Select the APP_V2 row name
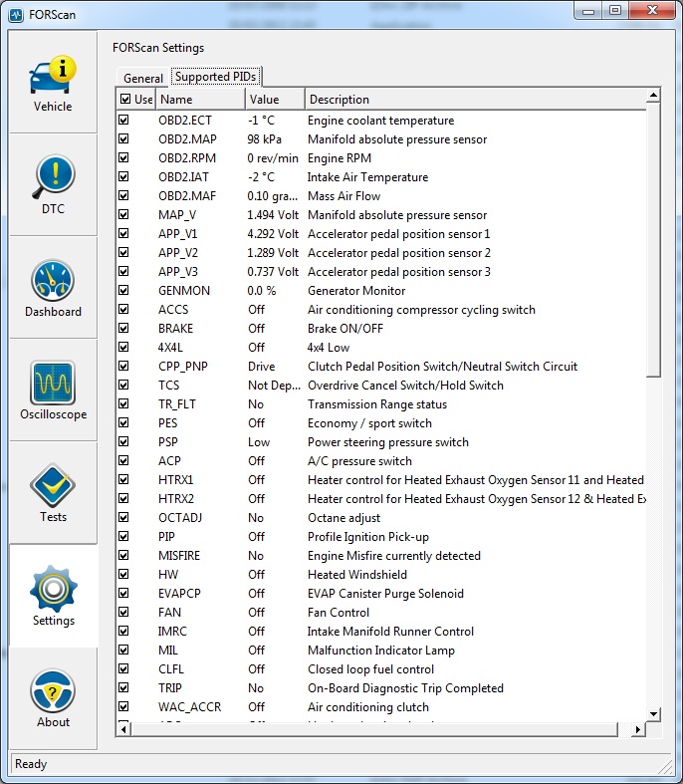The height and width of the screenshot is (784, 683). point(178,253)
